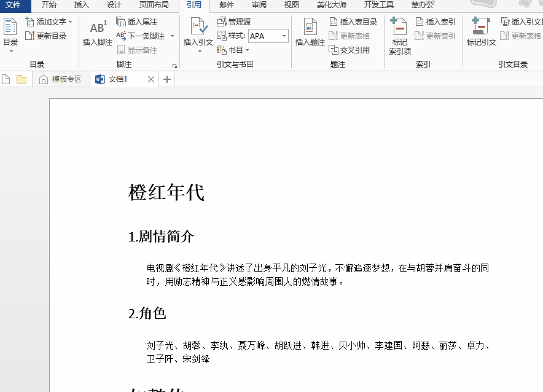Click 更新目录 to update the table of contents

45,36
